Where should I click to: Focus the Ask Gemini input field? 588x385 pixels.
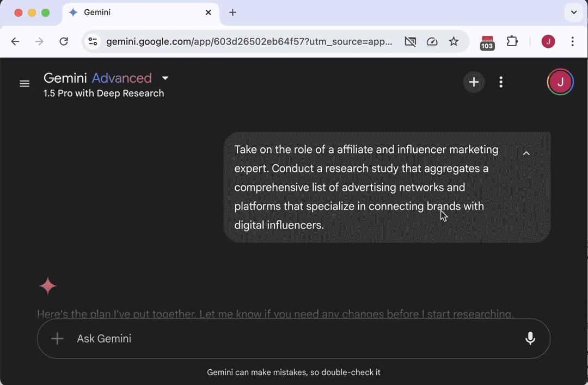click(293, 339)
